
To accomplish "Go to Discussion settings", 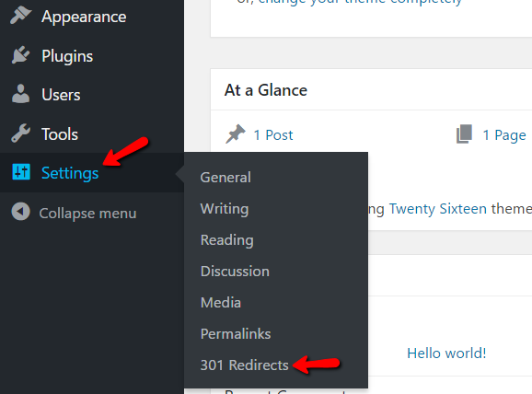I will pyautogui.click(x=235, y=272).
